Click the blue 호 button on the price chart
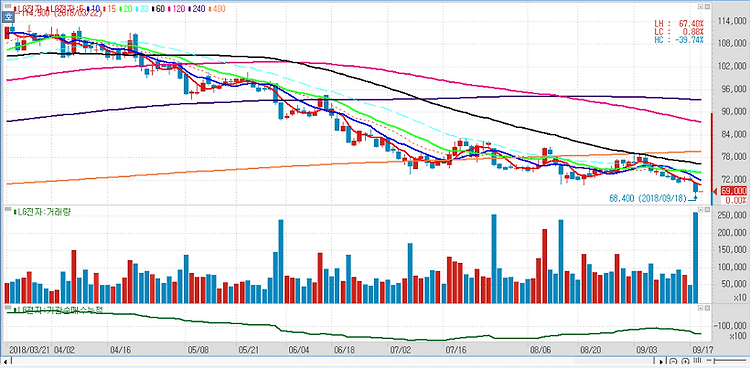Screen dimensions: 750x368 pos(8,17)
